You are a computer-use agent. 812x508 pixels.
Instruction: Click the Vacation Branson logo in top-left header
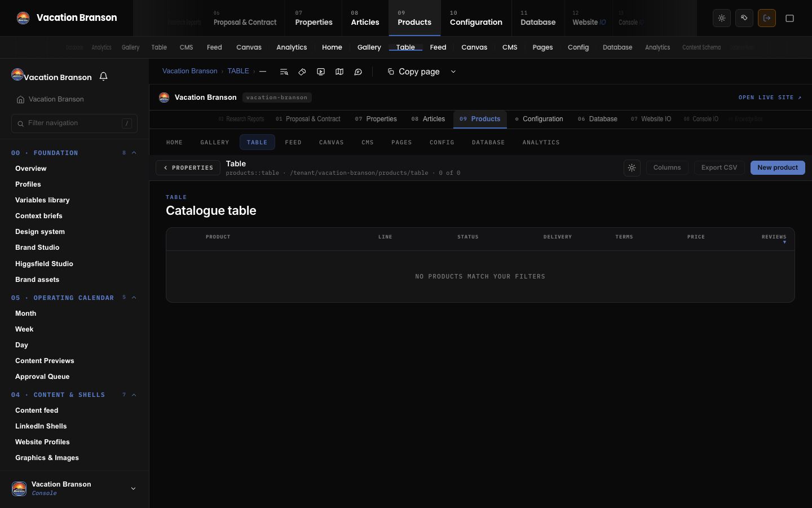23,18
